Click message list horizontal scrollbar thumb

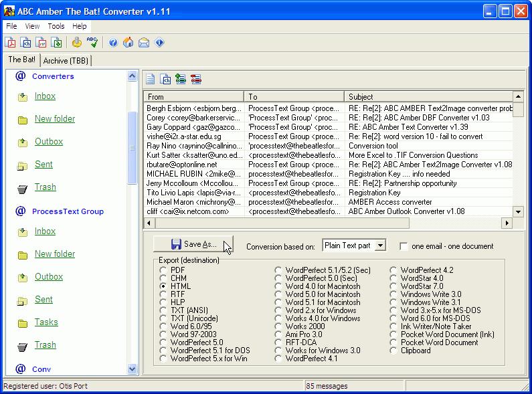coord(282,223)
